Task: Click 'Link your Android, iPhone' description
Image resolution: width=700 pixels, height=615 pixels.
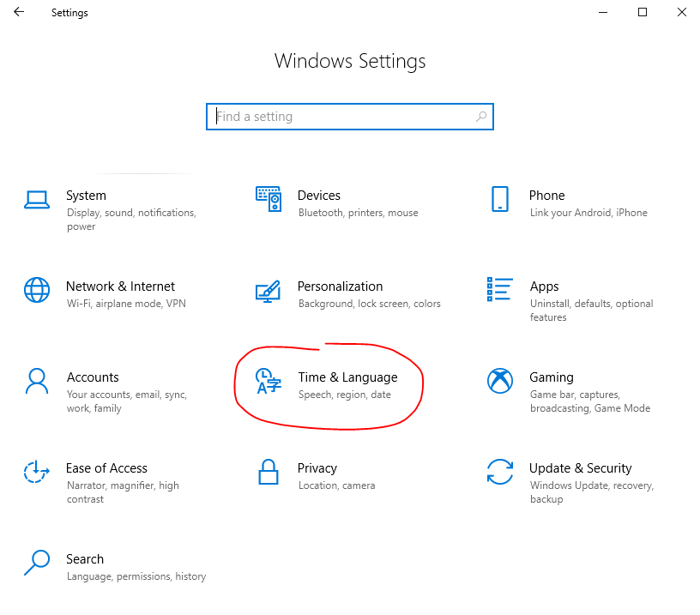Action: pos(588,213)
